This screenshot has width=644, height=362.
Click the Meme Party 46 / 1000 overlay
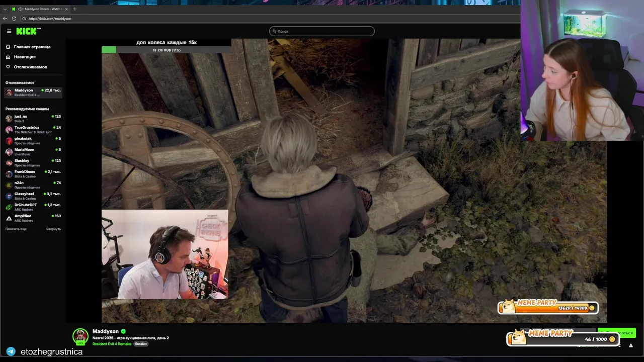(562, 337)
